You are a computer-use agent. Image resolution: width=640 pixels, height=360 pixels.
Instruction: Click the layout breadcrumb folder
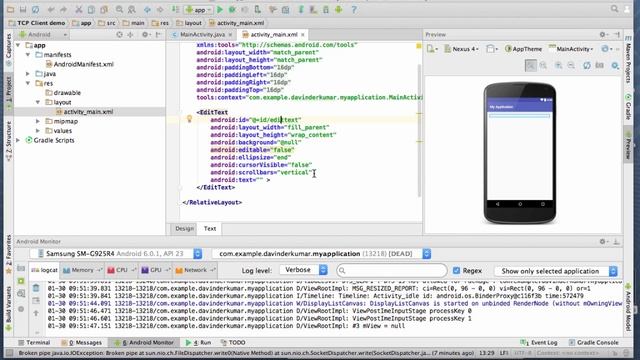tap(189, 23)
